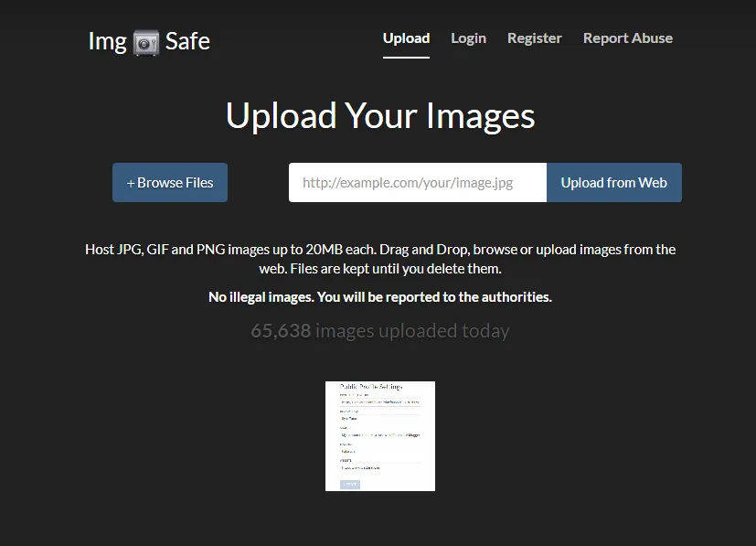This screenshot has width=756, height=546.
Task: Click the Img Safe vault logo icon
Action: point(146,42)
